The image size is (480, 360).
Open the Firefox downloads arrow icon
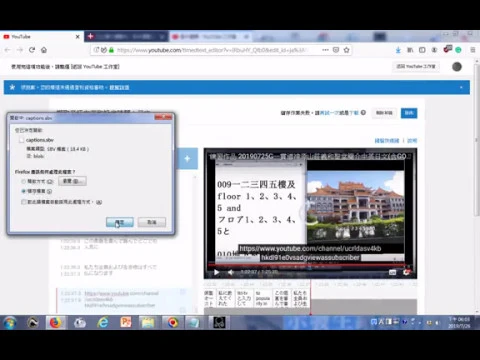pos(398,50)
